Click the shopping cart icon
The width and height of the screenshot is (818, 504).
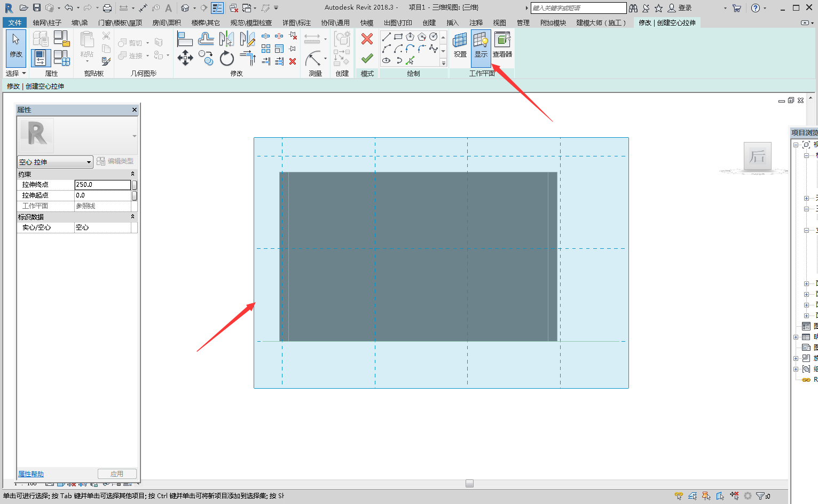(x=737, y=8)
